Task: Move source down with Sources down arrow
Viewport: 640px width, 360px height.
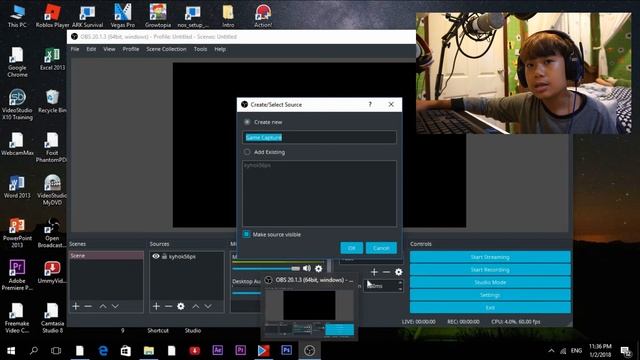Action: point(208,306)
